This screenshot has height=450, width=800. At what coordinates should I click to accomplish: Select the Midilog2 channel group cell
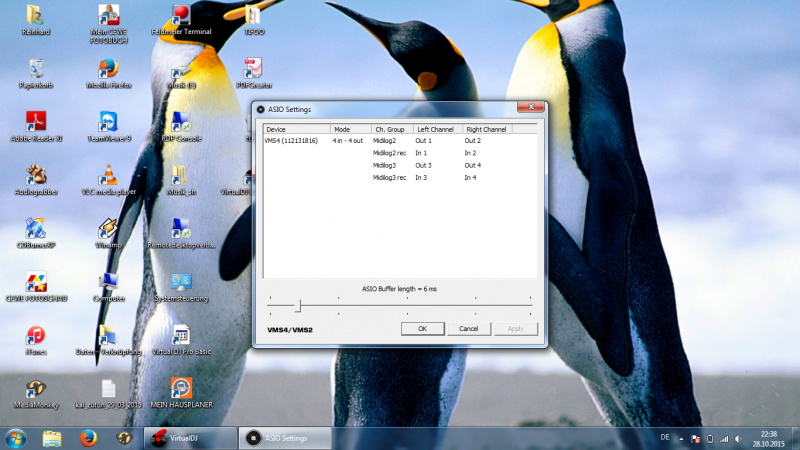click(x=384, y=141)
